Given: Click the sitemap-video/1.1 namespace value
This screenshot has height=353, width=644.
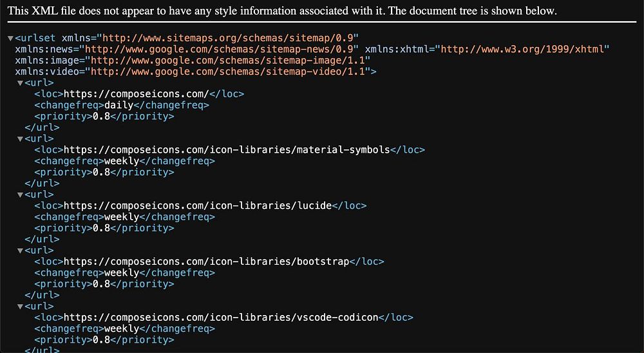Looking at the screenshot, I should pos(228,72).
